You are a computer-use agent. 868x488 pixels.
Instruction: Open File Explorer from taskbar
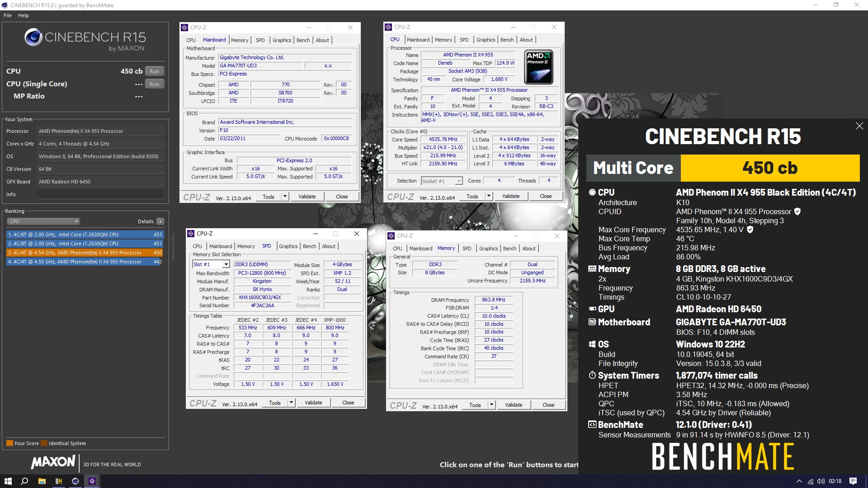(42, 481)
